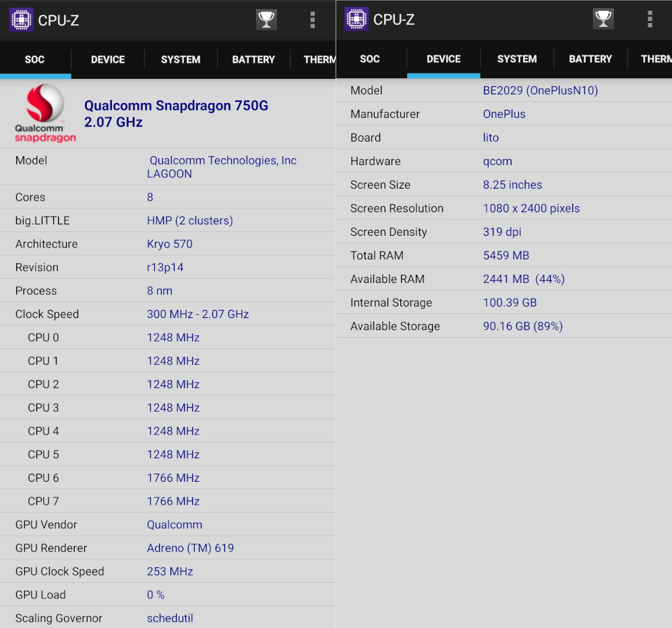Click the internal storage '100.39 GB' value

[x=510, y=303]
